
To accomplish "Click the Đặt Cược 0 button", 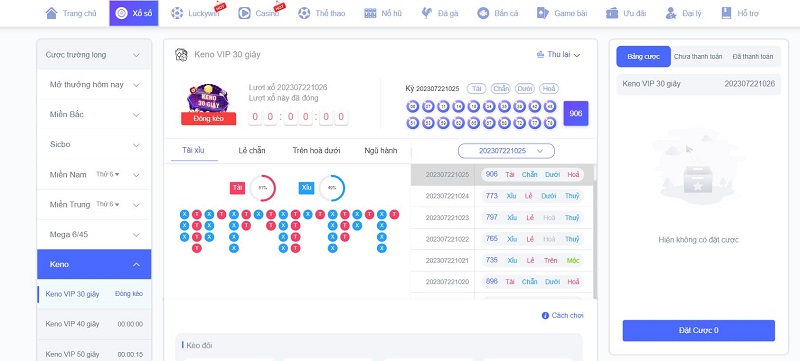I will pos(698,330).
